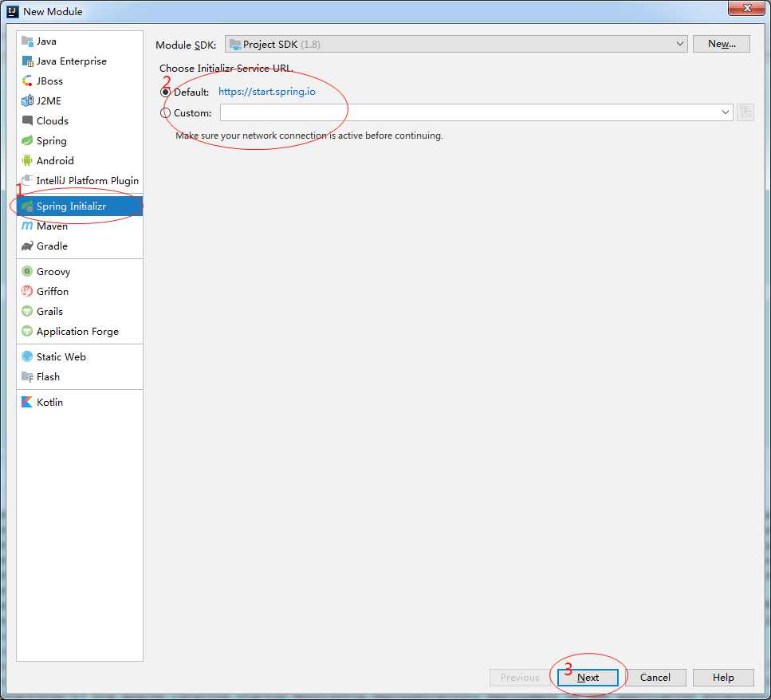Select the Spring entry
The height and width of the screenshot is (700, 771).
80,140
